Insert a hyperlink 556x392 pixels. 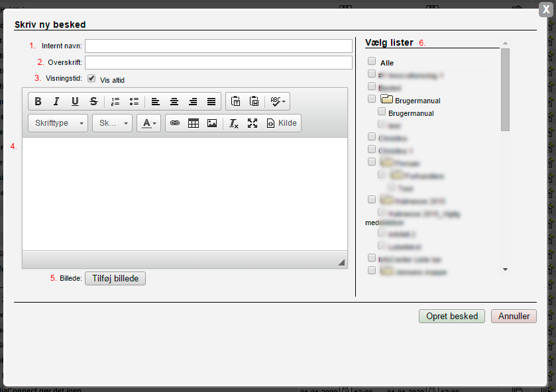tap(175, 123)
